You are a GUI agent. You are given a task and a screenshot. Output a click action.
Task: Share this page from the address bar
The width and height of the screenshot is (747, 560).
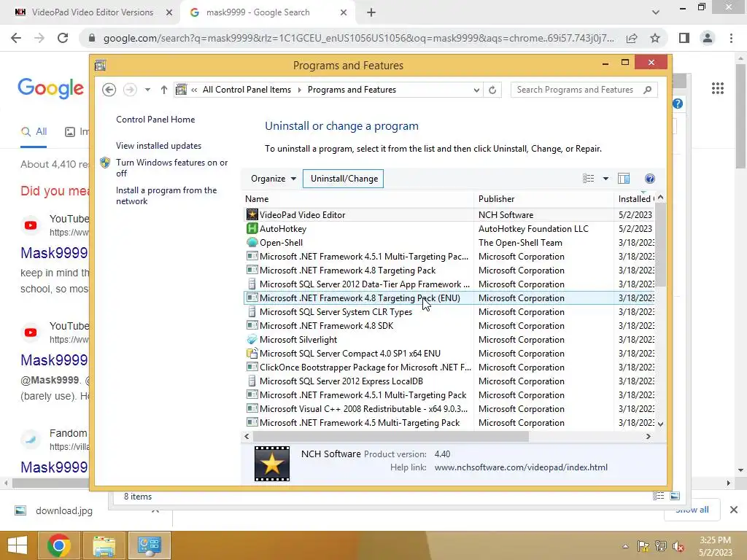pyautogui.click(x=632, y=38)
